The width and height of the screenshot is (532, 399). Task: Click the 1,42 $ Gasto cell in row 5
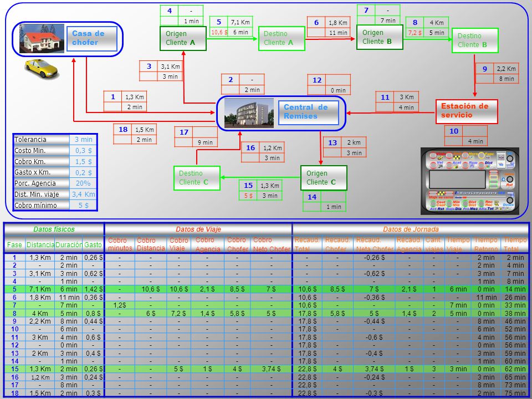coord(93,289)
